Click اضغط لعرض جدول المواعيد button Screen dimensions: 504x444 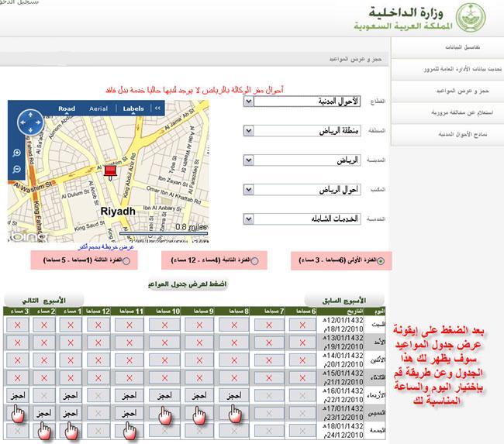coord(188,284)
